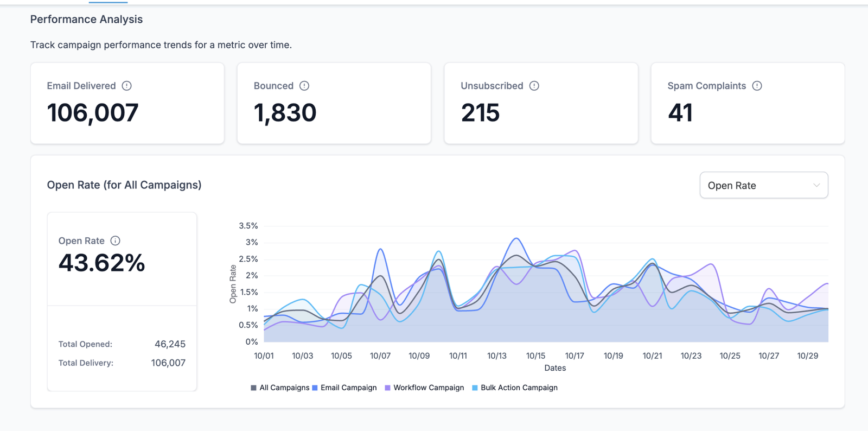Click the Unsubscribed count 215
Viewport: 868px width, 431px height.
coord(480,113)
